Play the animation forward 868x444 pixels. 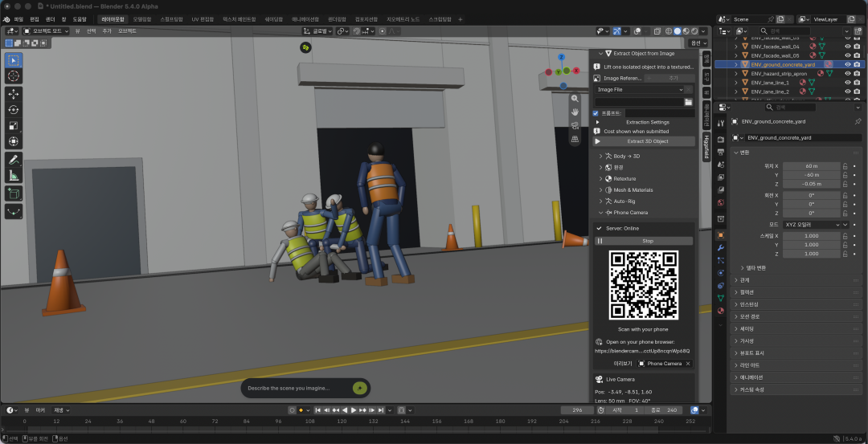coord(354,410)
